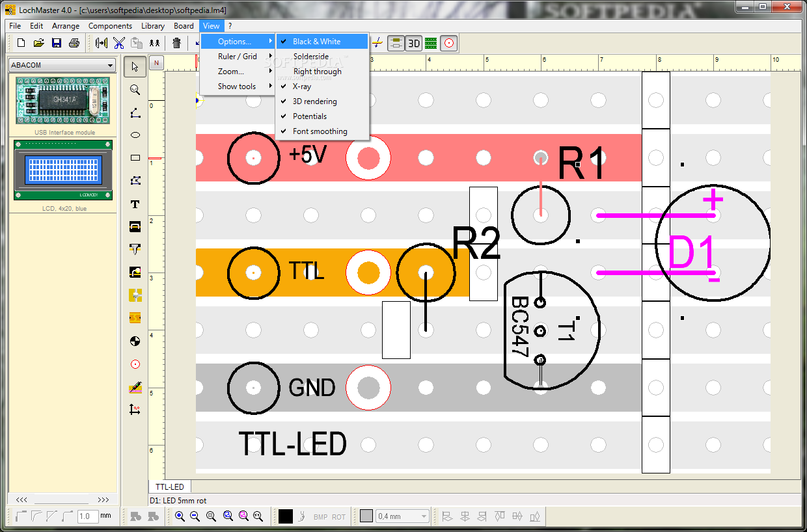Toggle the 3D rendering option

pos(323,101)
